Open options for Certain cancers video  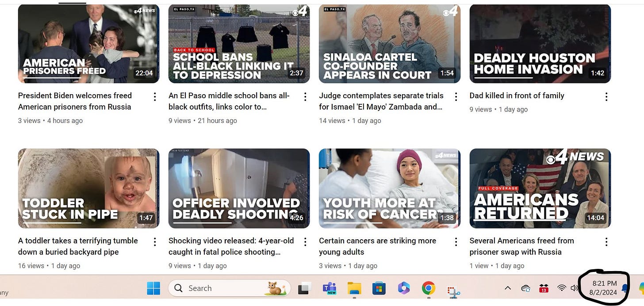coord(456,242)
